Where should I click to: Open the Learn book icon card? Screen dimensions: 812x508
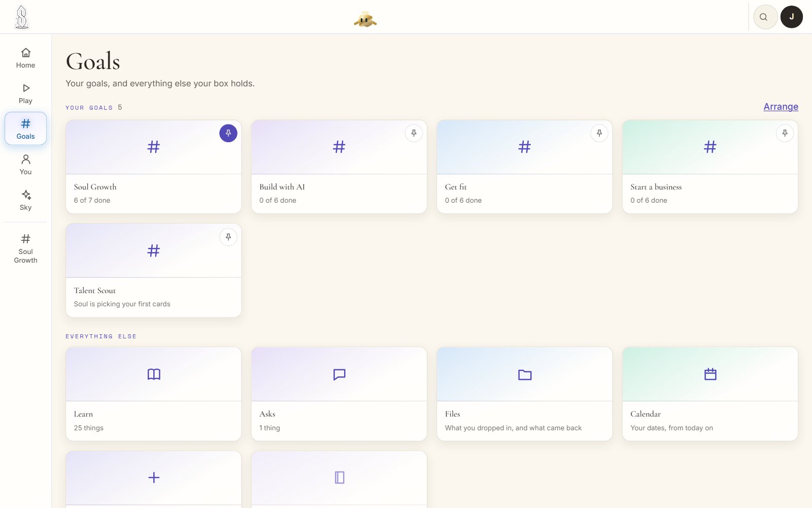point(154,374)
